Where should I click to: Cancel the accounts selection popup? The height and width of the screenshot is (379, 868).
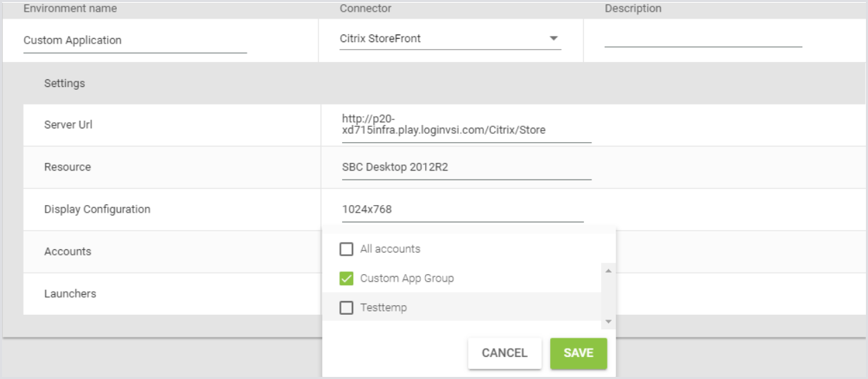[x=504, y=353]
